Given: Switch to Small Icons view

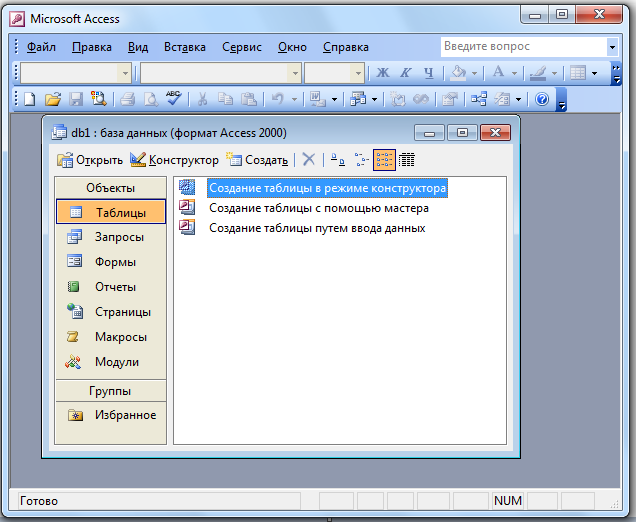Looking at the screenshot, I should (361, 160).
